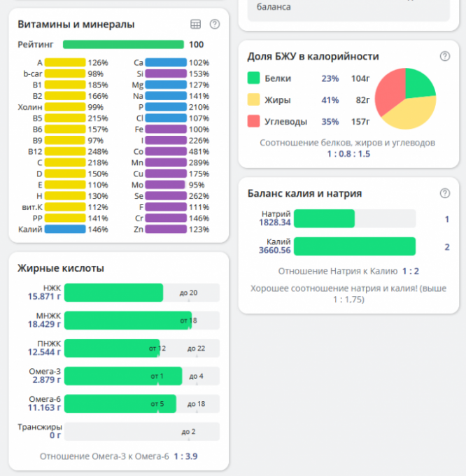The width and height of the screenshot is (466, 476).
Task: Click help icon in Витамины и минералы panel
Action: [215, 24]
